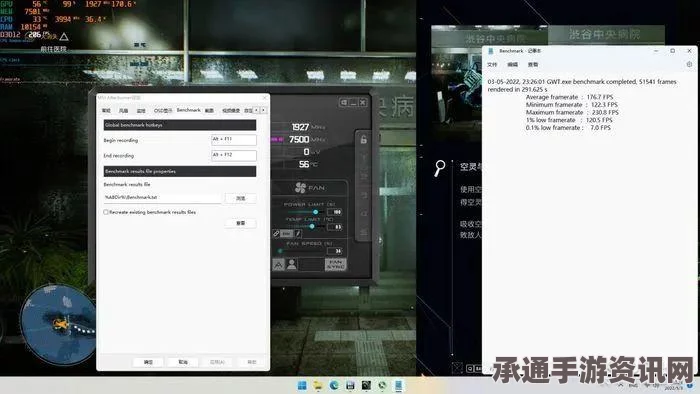The image size is (700, 394).
Task: Click the Power Limit slider handle
Action: point(316,212)
